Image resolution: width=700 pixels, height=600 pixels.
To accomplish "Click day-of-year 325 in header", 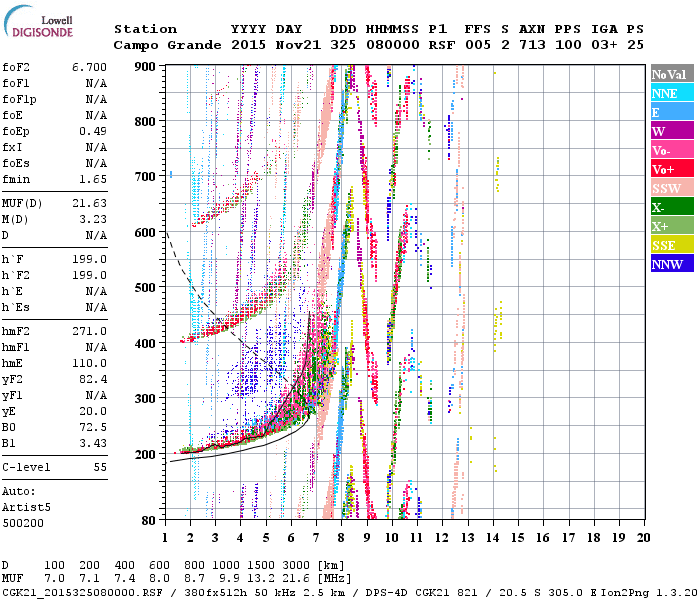I will coord(343,45).
